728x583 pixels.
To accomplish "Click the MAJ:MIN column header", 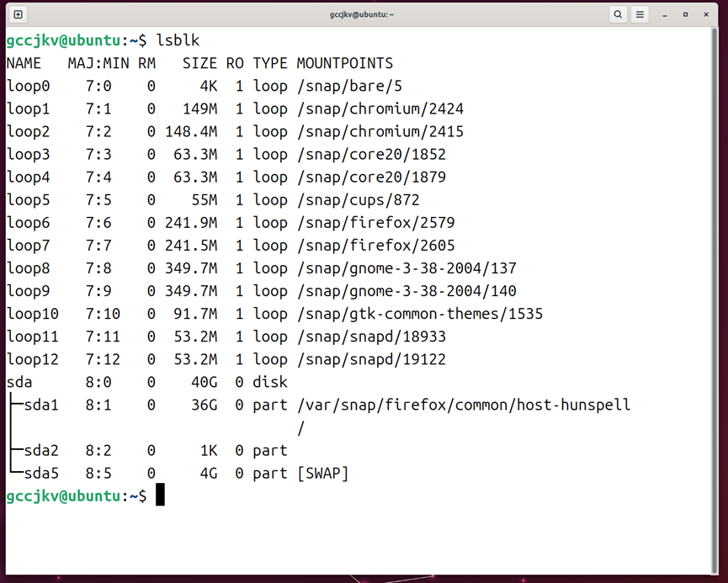I will coord(98,63).
